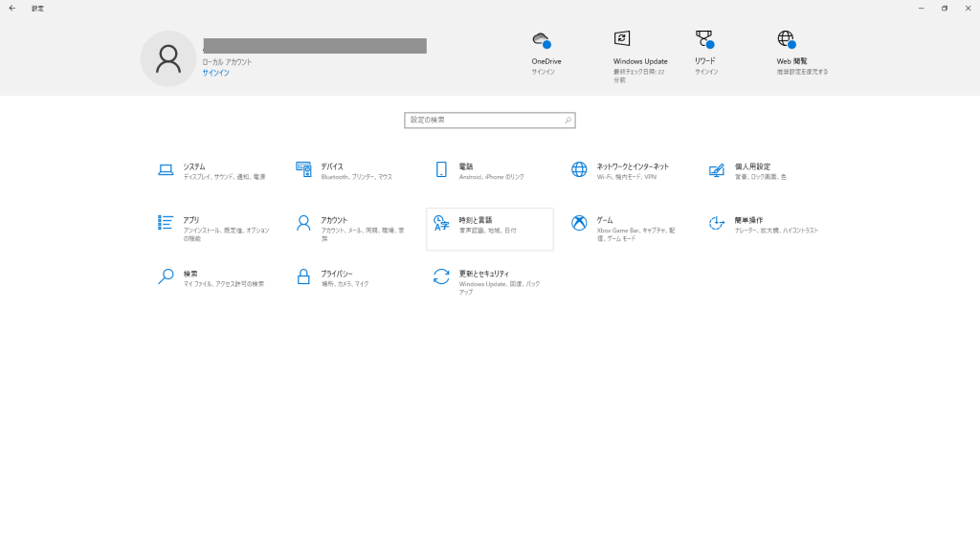Click the Wi-Fi、機内モード、VPN description
This screenshot has width=980, height=551.
pyautogui.click(x=626, y=177)
